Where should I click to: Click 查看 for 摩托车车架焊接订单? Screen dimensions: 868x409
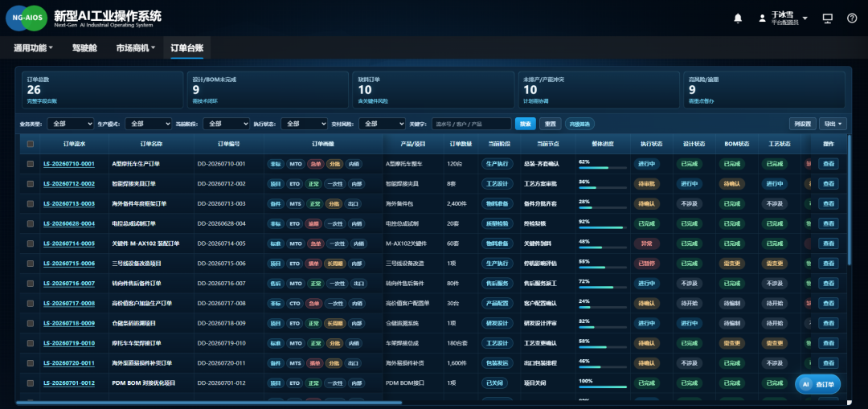pyautogui.click(x=828, y=343)
